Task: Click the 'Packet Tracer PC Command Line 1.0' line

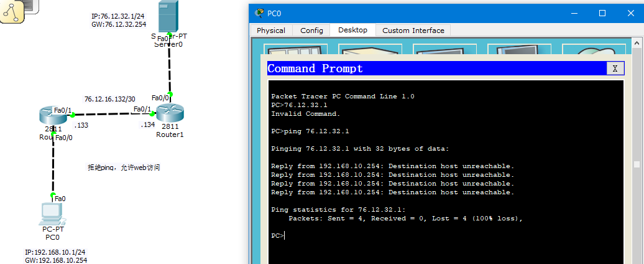Action: coord(343,97)
